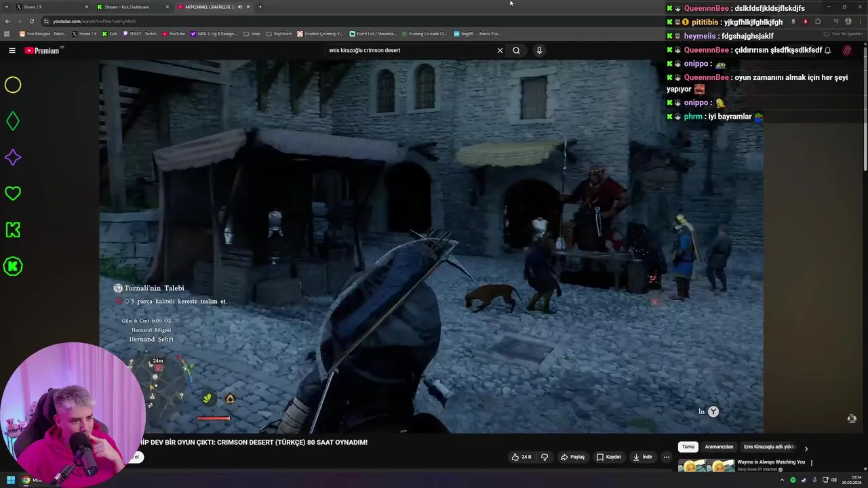Open the ImgBB Resim Yük bookmark
This screenshot has height=488, width=868.
pyautogui.click(x=477, y=33)
